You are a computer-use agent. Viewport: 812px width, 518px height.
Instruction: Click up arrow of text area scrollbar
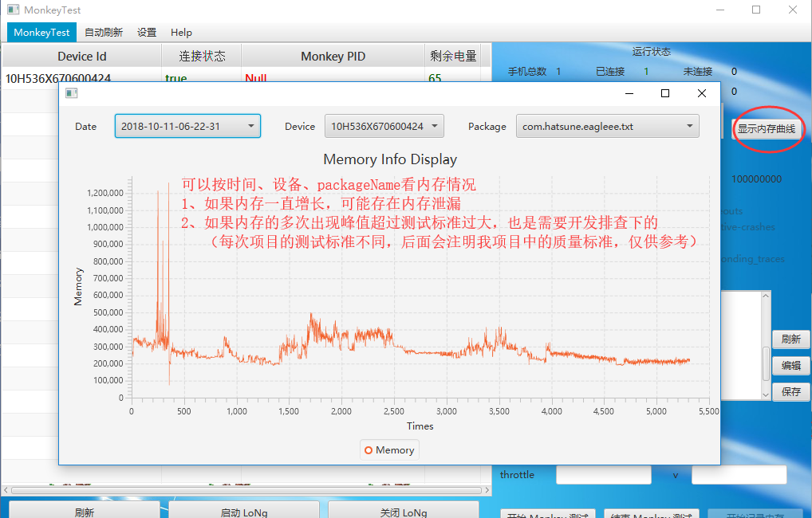[766, 296]
